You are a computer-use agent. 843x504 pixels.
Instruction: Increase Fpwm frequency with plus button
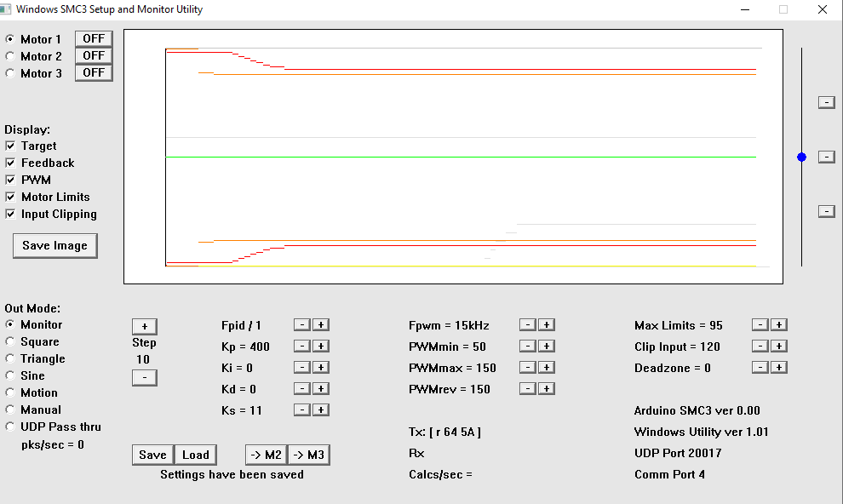[547, 324]
